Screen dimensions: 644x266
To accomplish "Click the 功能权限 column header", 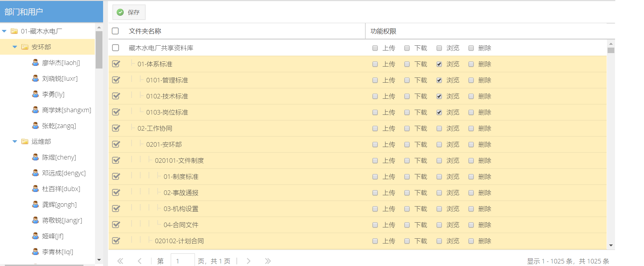I will 383,31.
